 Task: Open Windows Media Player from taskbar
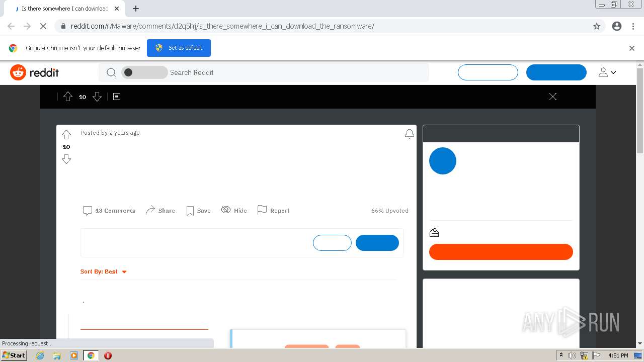point(74,355)
